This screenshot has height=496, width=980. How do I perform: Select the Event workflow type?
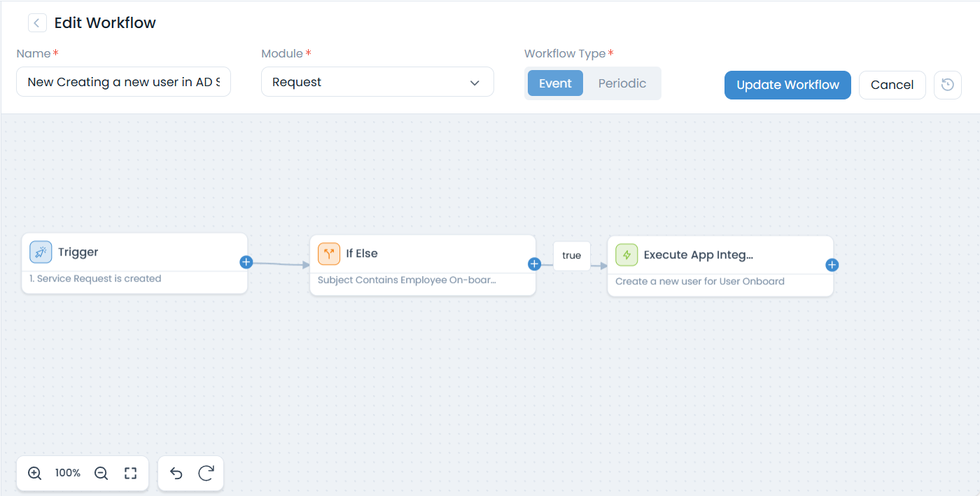(555, 83)
